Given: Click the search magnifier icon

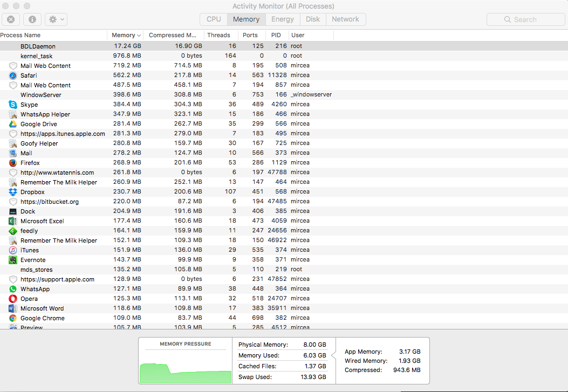Looking at the screenshot, I should [508, 19].
